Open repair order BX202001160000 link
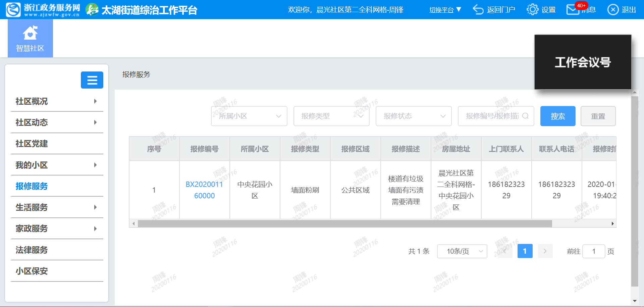The width and height of the screenshot is (644, 307). 204,190
